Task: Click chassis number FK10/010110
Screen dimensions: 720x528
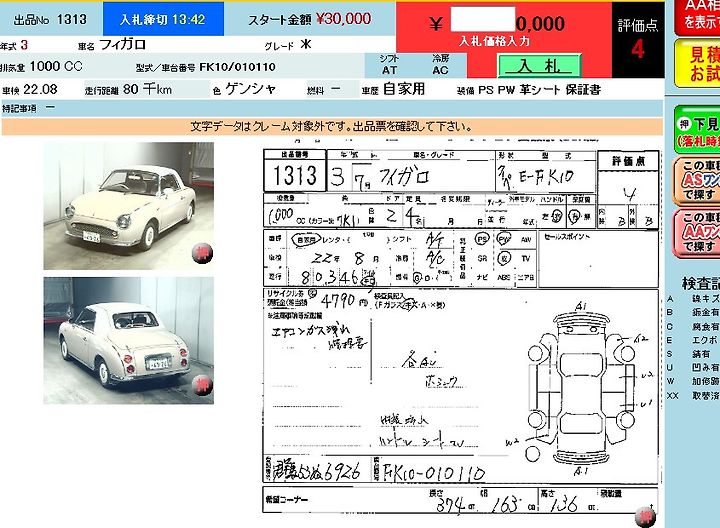Action: click(x=237, y=67)
